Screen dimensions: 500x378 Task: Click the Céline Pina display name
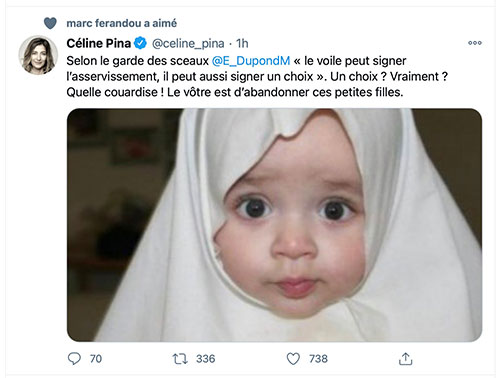pyautogui.click(x=99, y=43)
